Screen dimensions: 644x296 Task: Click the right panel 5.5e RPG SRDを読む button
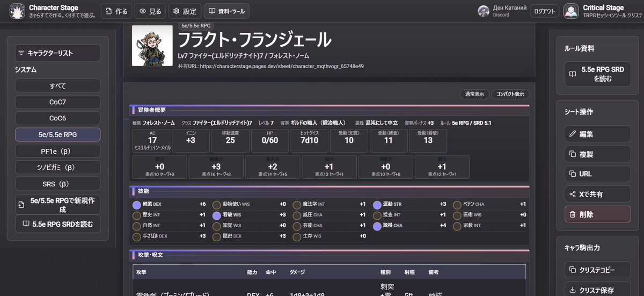597,74
